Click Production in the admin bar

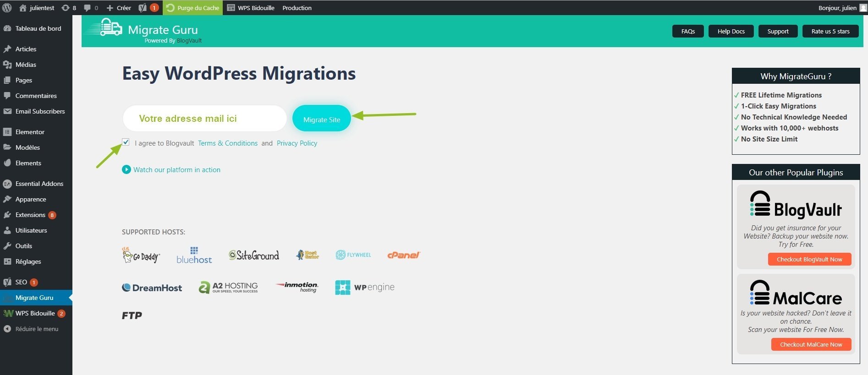pyautogui.click(x=297, y=8)
